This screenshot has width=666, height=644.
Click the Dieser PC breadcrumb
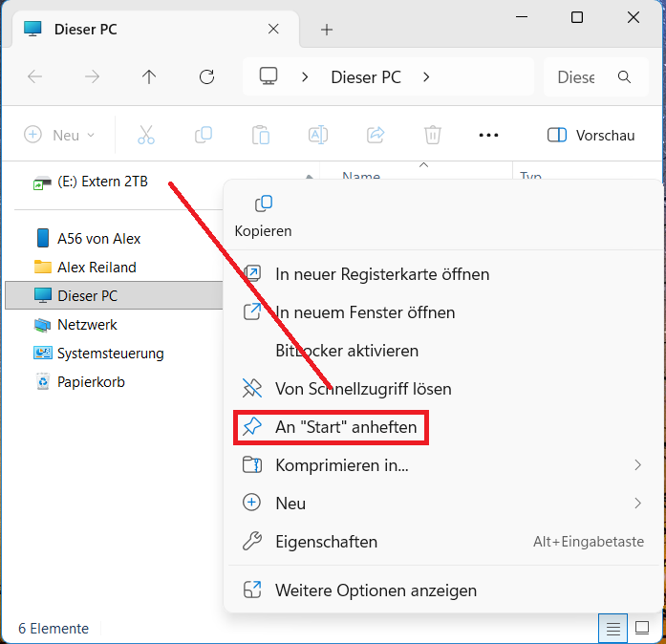click(x=366, y=76)
